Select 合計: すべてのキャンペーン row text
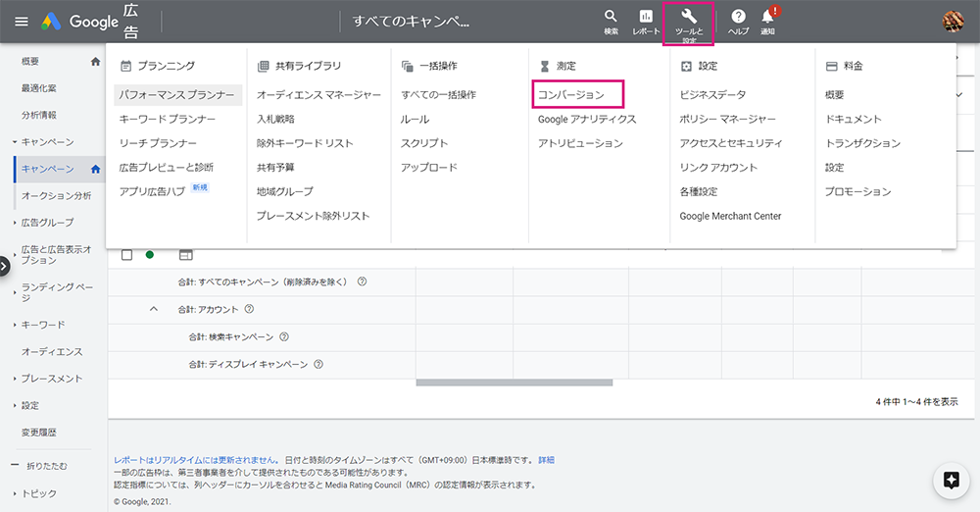Screen dimensions: 980x512 263,282
